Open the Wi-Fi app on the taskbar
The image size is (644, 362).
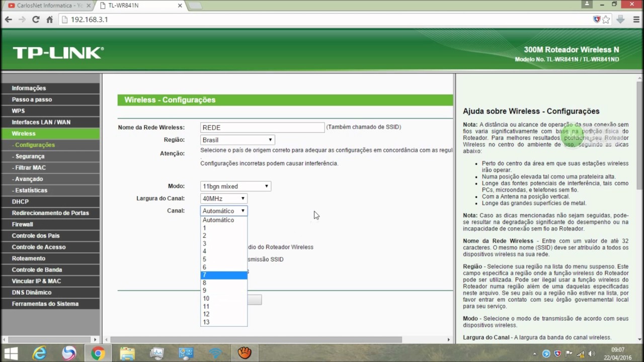click(215, 353)
